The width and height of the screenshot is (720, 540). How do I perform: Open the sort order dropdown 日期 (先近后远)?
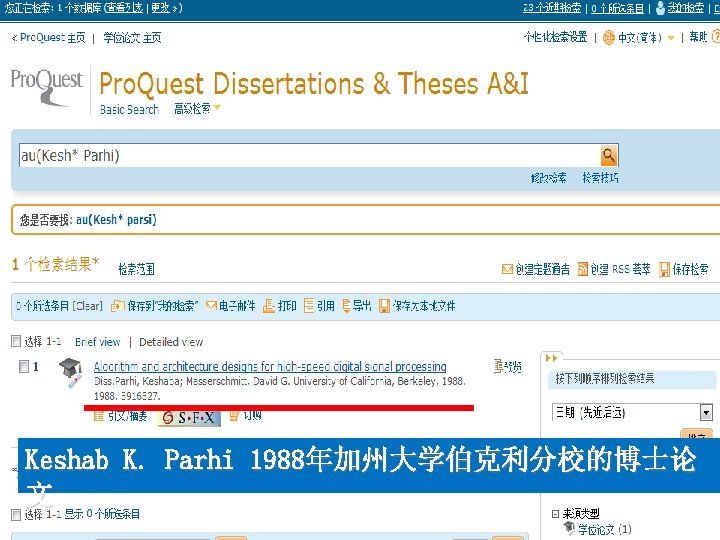[x=632, y=412]
